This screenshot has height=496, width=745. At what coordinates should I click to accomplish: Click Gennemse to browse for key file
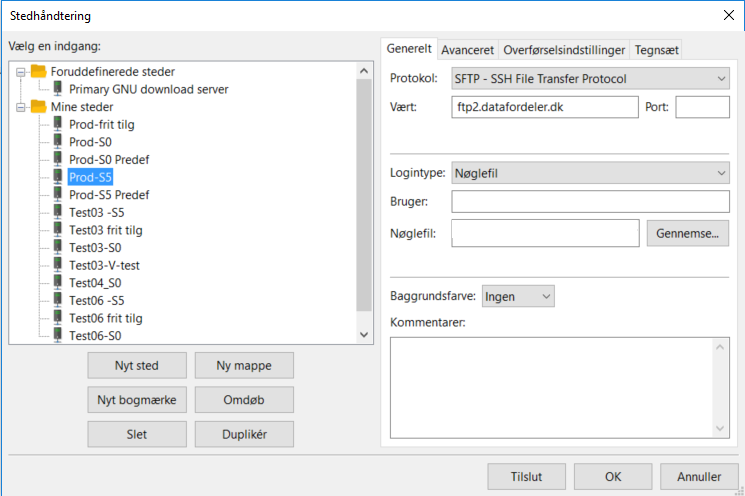pyautogui.click(x=687, y=234)
